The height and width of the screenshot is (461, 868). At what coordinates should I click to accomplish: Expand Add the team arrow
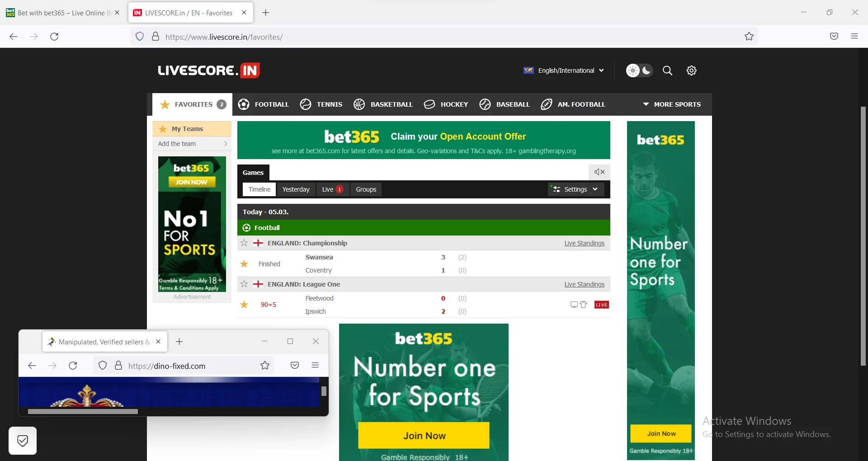[x=226, y=144]
